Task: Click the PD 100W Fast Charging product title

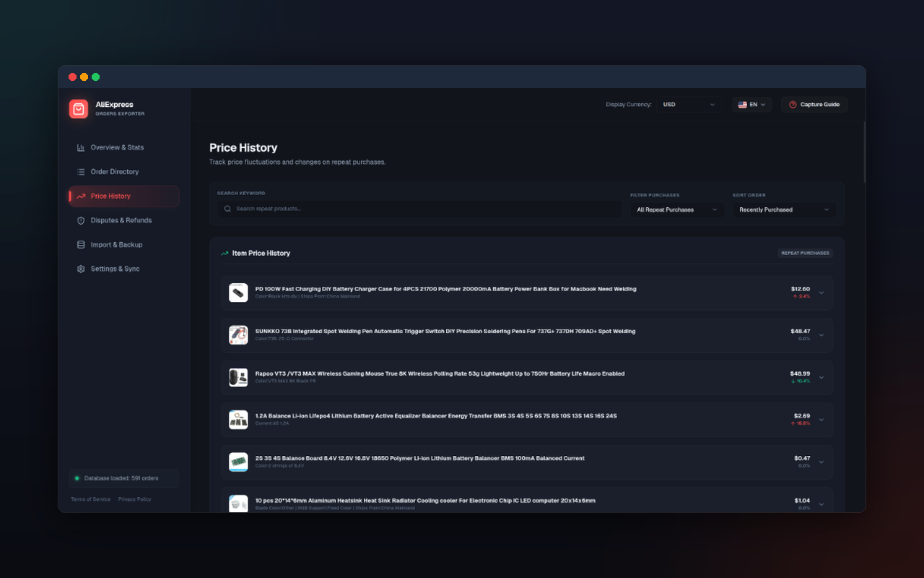Action: tap(446, 289)
